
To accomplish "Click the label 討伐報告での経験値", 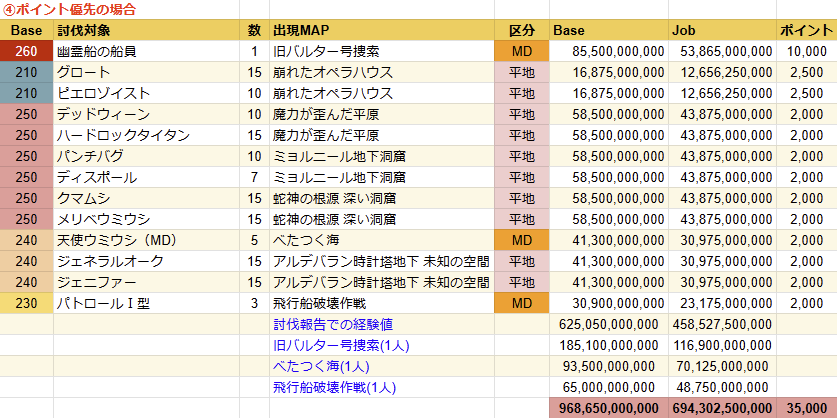I will (333, 324).
